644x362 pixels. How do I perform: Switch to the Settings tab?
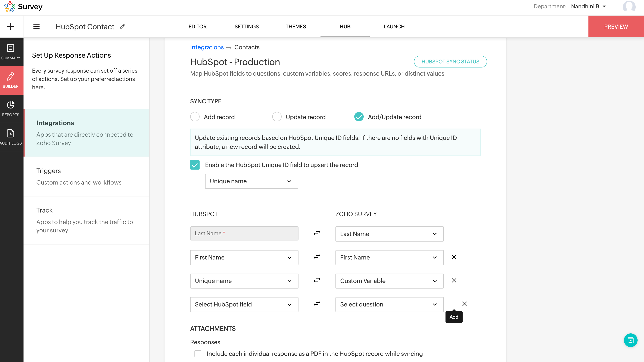pos(247,26)
